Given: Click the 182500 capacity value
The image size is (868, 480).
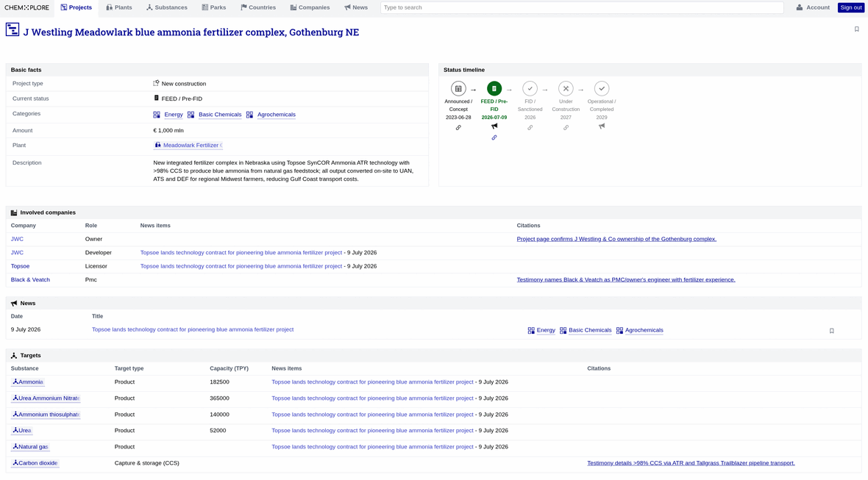Looking at the screenshot, I should [219, 382].
